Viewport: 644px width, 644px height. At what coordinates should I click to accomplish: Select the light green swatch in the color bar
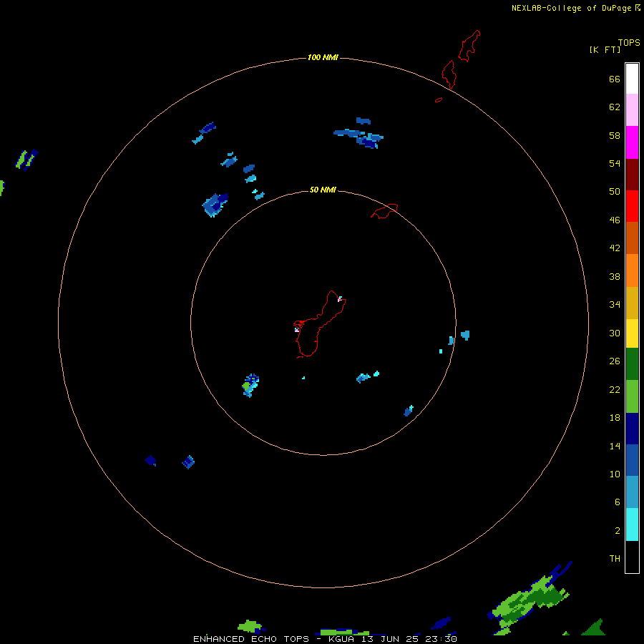[632, 396]
